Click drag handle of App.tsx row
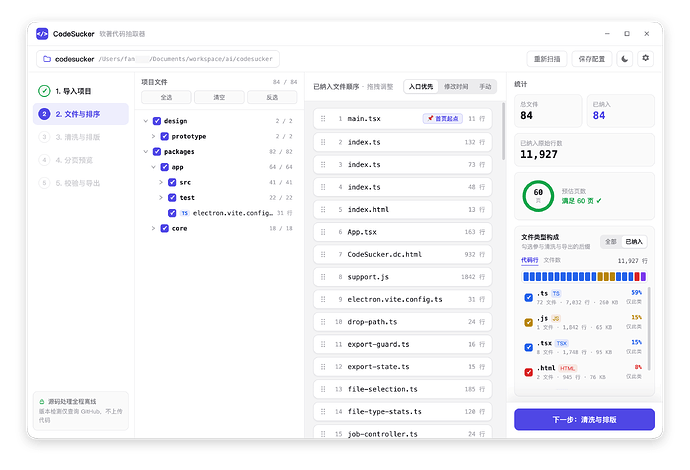The width and height of the screenshot is (690, 470). tap(323, 232)
